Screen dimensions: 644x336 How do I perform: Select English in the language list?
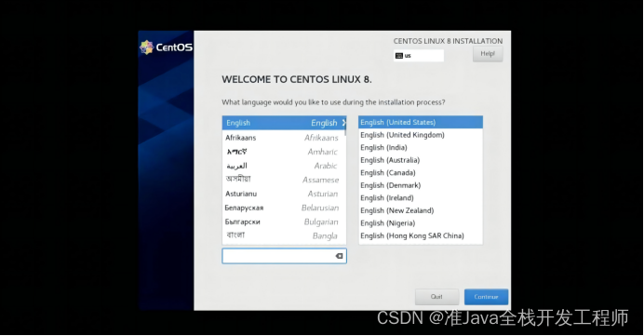[284, 123]
